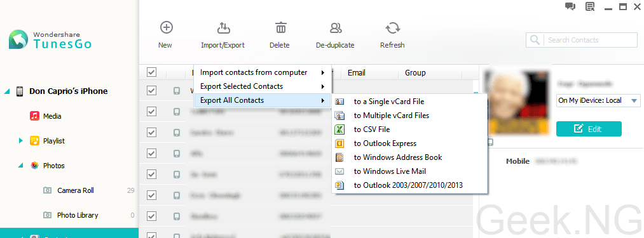
Task: Click the Photos flower icon
Action: [x=34, y=166]
